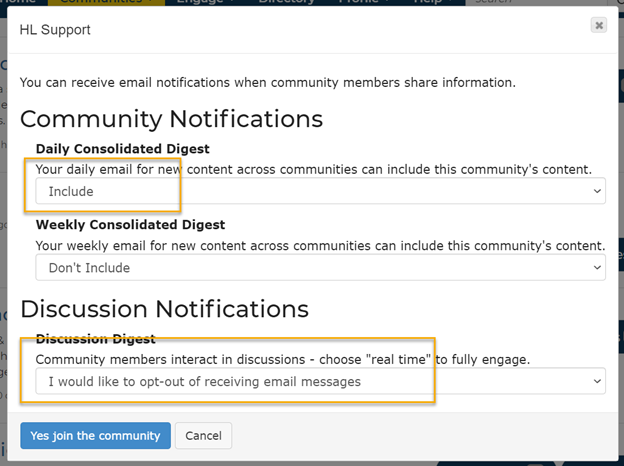Click the HL Support dialog title
Image resolution: width=624 pixels, height=466 pixels.
(x=55, y=30)
